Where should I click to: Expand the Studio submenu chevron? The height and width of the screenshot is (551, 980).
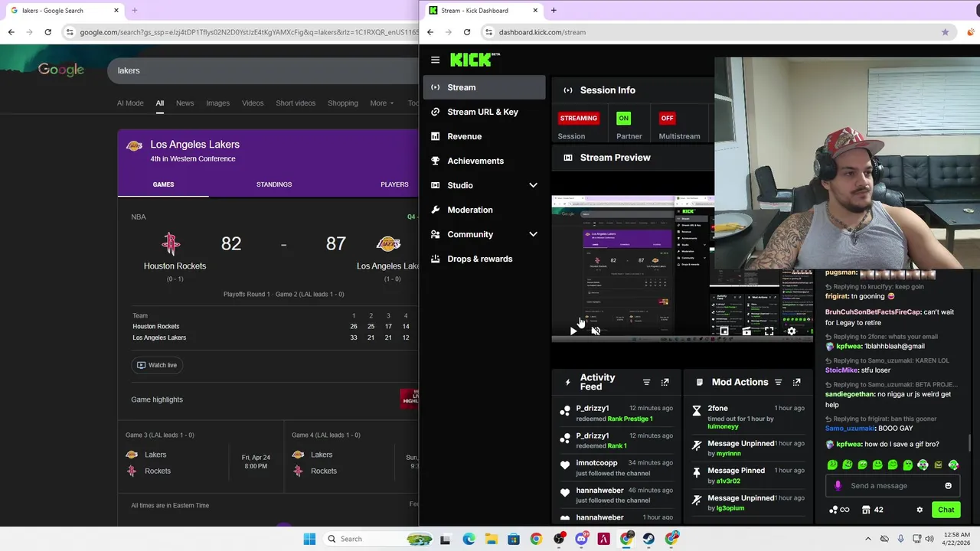click(x=533, y=185)
